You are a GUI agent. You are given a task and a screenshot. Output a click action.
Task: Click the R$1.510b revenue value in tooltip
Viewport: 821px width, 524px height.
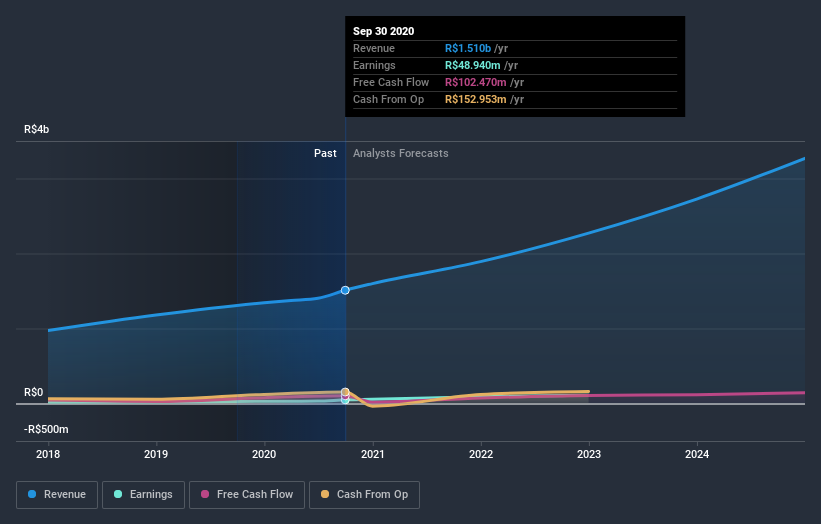(468, 48)
